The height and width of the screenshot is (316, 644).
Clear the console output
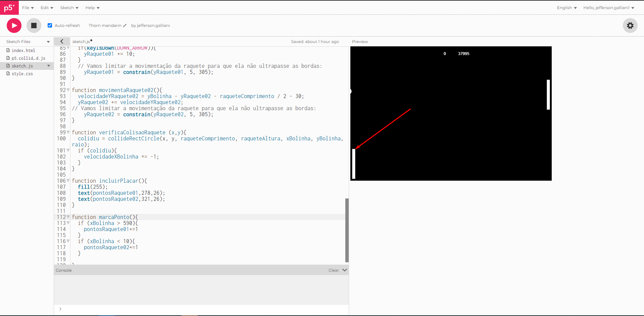[334, 270]
